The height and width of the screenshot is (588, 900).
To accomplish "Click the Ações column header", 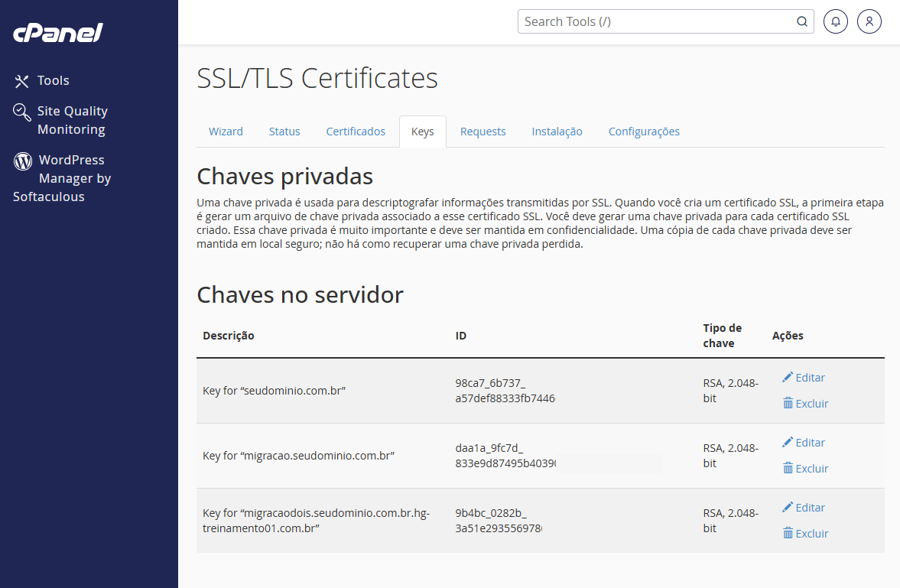I will 788,336.
